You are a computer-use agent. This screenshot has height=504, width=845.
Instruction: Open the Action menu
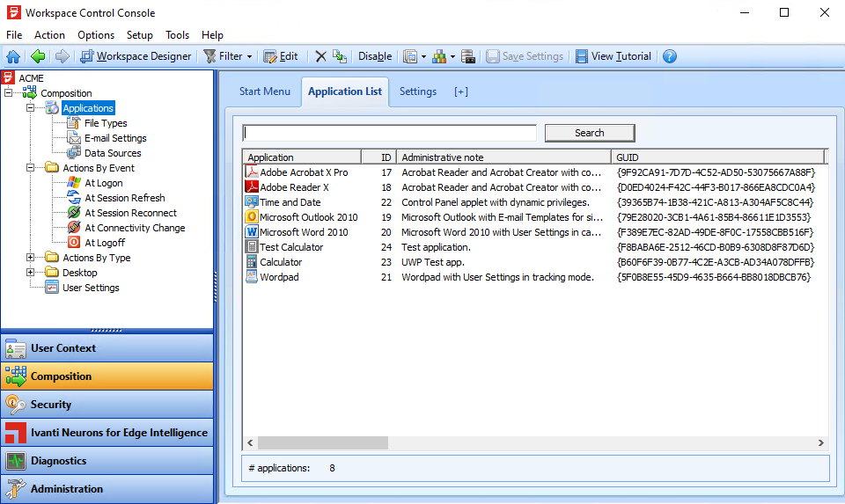click(49, 35)
